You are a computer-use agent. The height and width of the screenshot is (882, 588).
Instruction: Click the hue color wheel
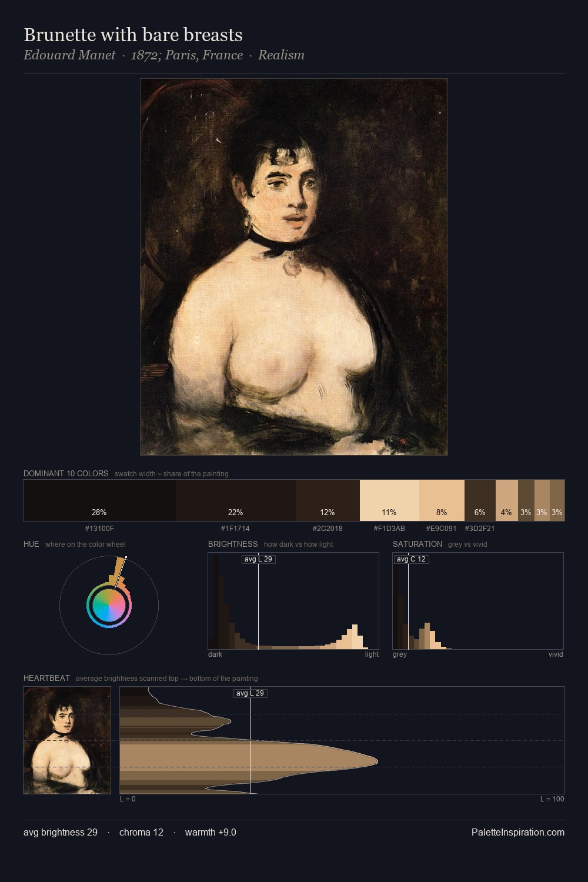pos(109,605)
